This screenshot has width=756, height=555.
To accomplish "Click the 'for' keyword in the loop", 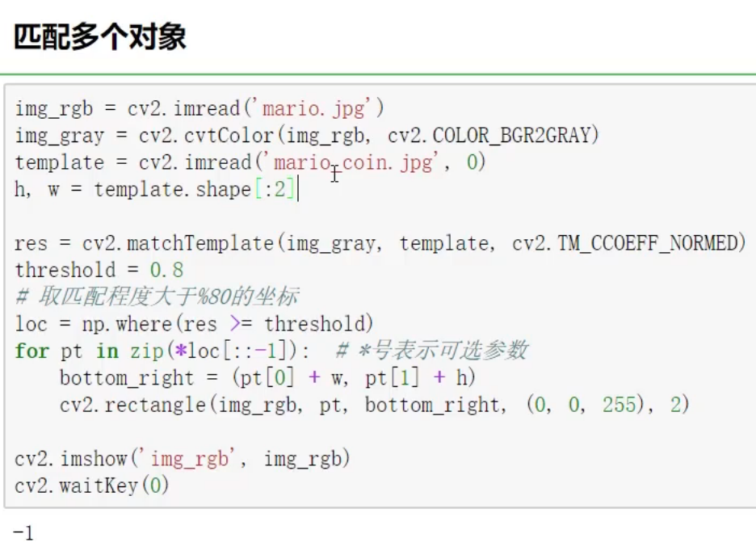I will [x=31, y=351].
